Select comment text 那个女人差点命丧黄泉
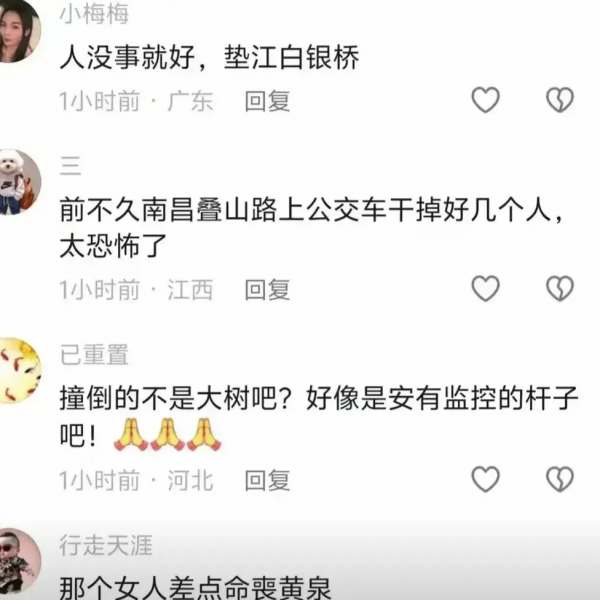 (x=195, y=588)
